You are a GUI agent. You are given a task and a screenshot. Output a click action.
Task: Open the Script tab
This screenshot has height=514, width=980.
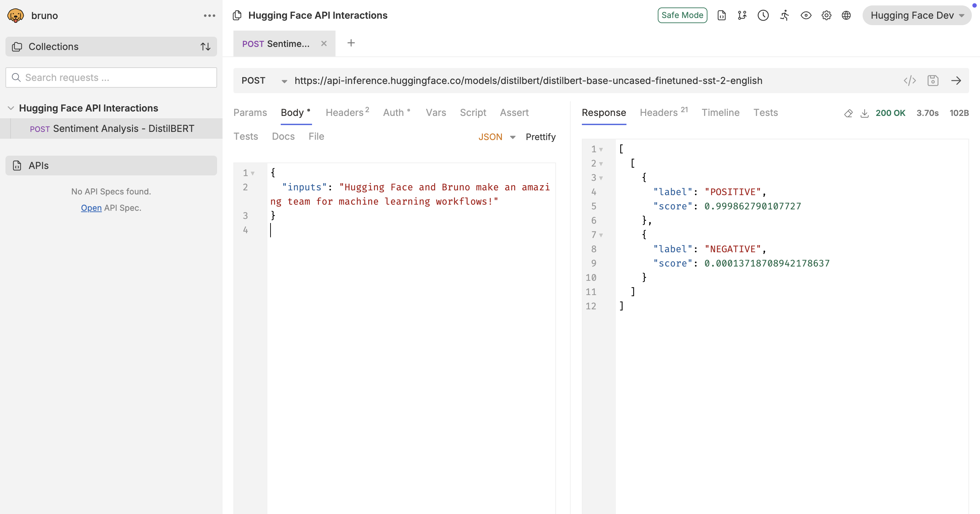pyautogui.click(x=473, y=113)
